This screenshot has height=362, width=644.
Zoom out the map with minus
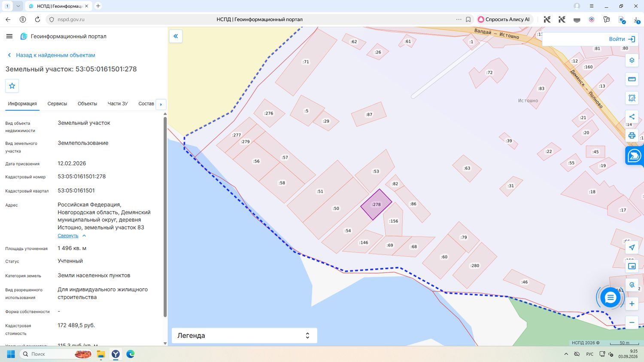(x=632, y=323)
